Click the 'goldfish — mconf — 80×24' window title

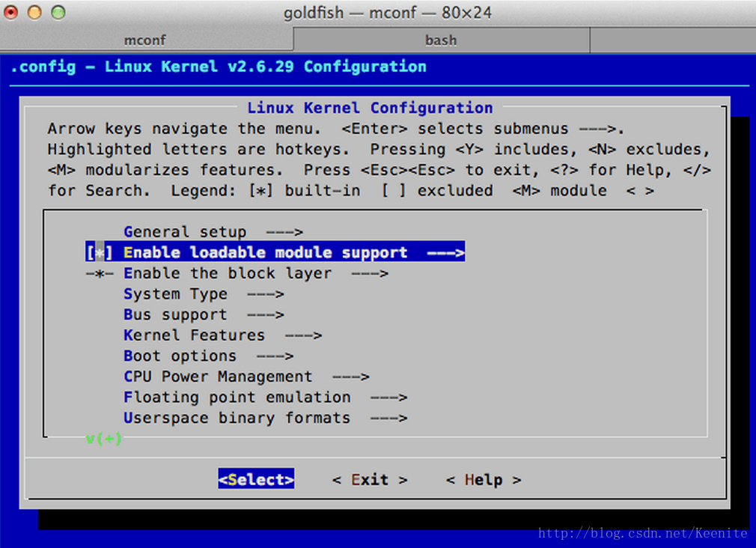[387, 13]
